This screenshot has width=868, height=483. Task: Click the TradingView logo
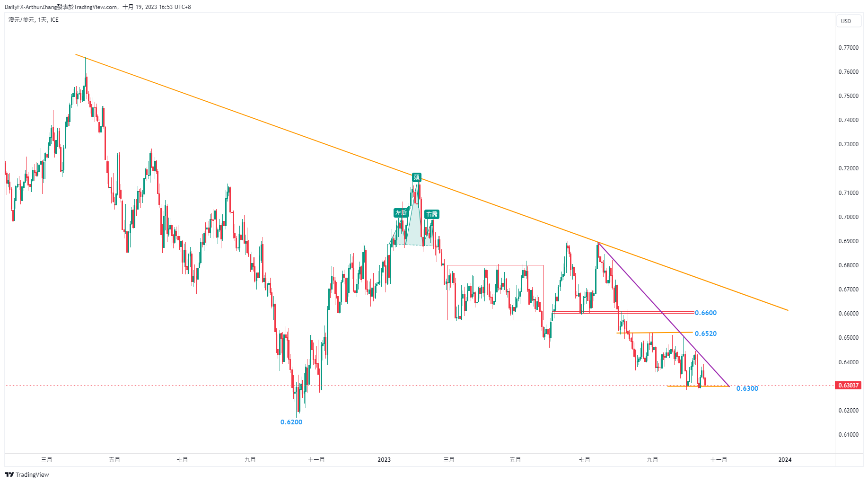27,474
